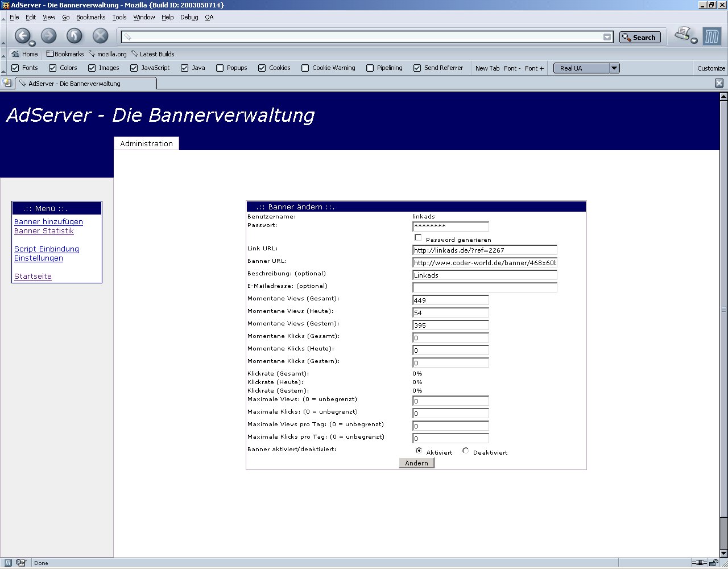The width and height of the screenshot is (728, 569).
Task: Open the Print button dropdown arrow
Action: 694,41
